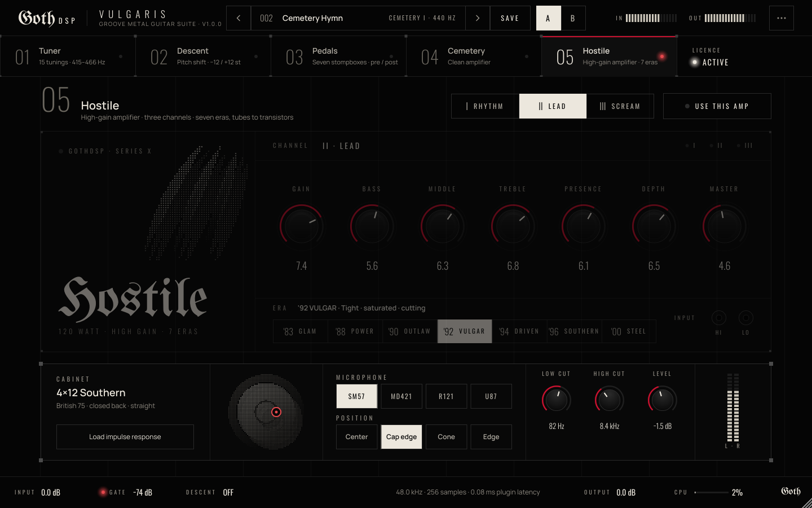
Task: Save the current preset
Action: point(510,18)
